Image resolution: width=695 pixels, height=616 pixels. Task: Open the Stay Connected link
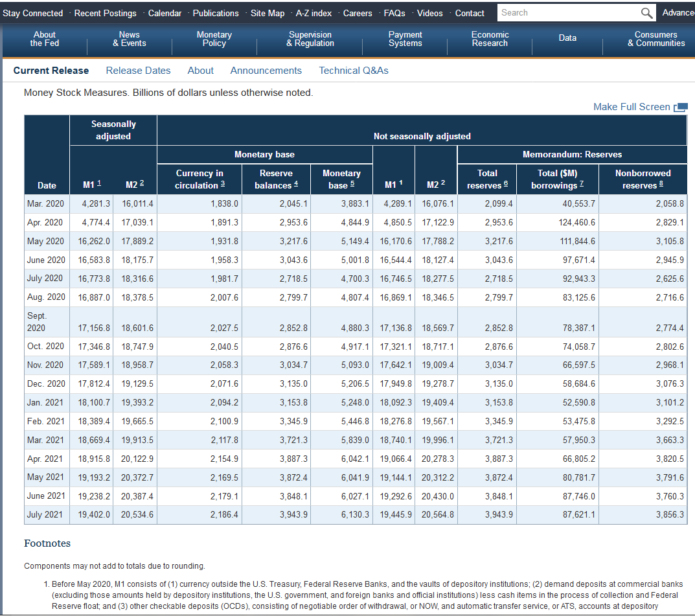[33, 13]
